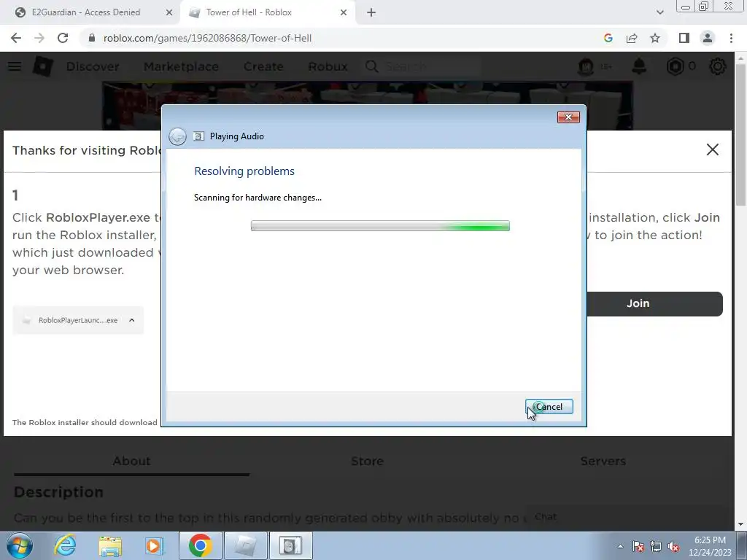This screenshot has width=747, height=560.
Task: Share this page icon
Action: 632,38
